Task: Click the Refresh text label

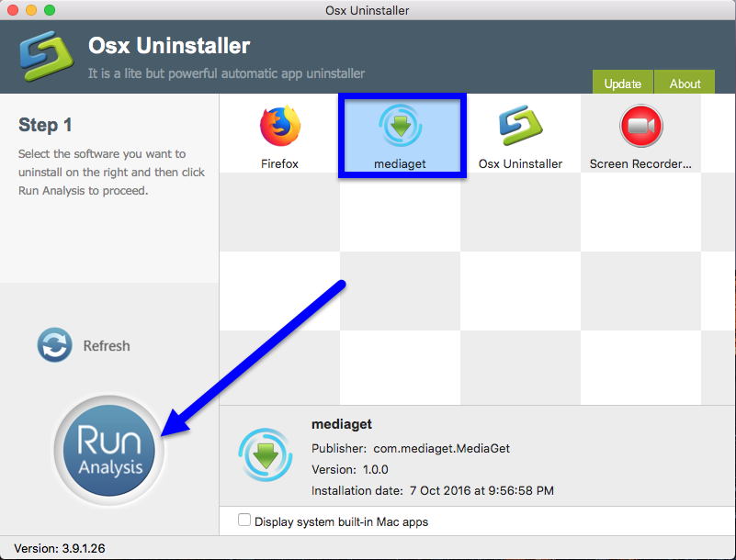Action: (x=107, y=346)
